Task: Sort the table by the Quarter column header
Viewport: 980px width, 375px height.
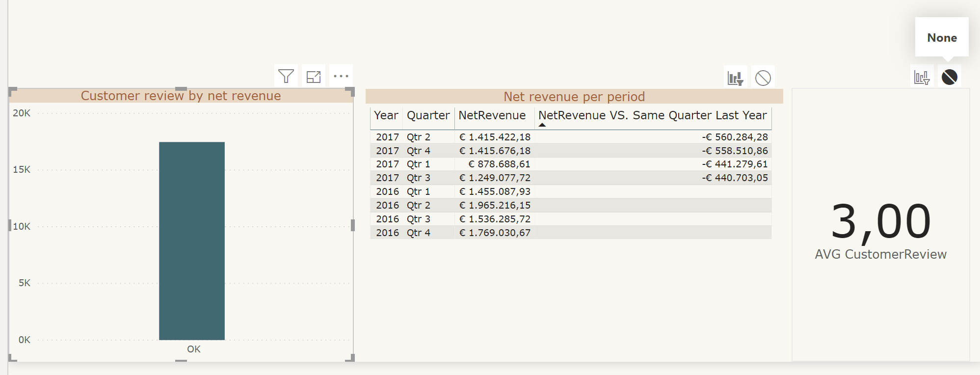Action: pyautogui.click(x=428, y=115)
